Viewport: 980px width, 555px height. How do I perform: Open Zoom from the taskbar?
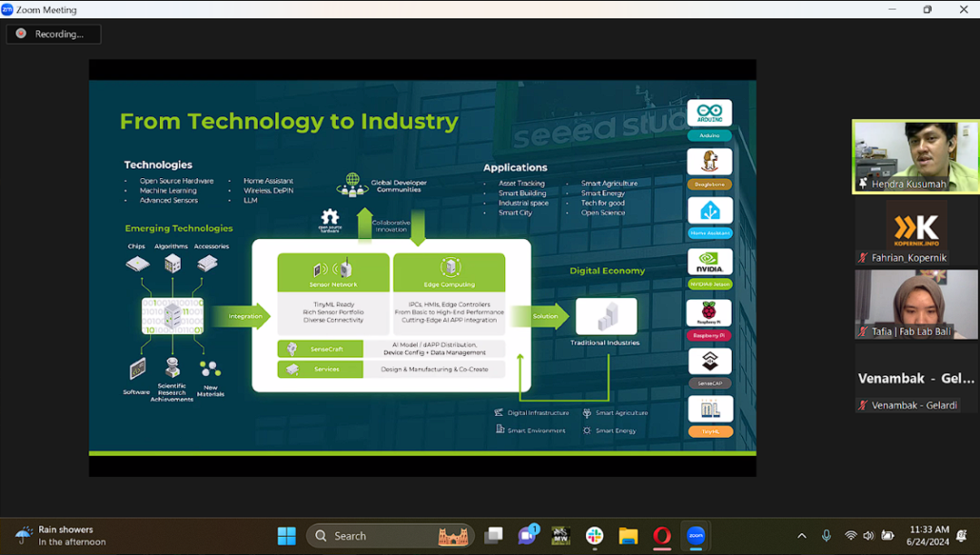coord(696,536)
